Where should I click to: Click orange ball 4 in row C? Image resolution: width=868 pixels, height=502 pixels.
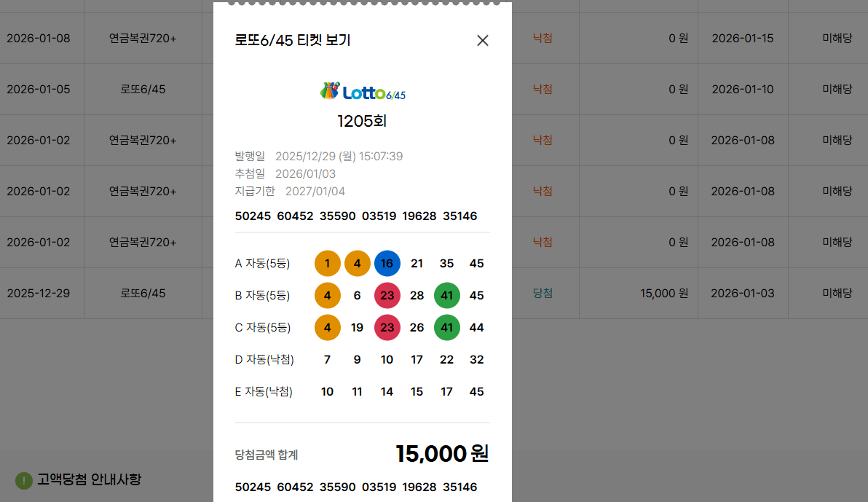point(328,328)
